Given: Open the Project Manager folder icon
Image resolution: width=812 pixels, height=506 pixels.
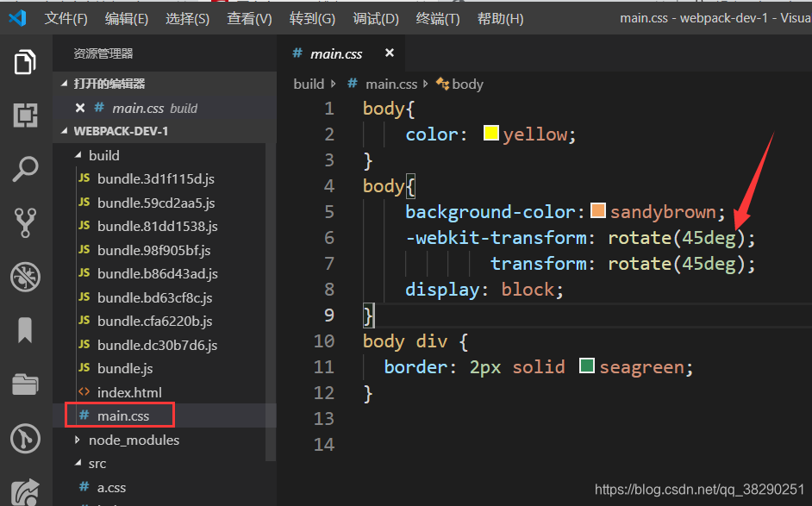Looking at the screenshot, I should tap(25, 384).
